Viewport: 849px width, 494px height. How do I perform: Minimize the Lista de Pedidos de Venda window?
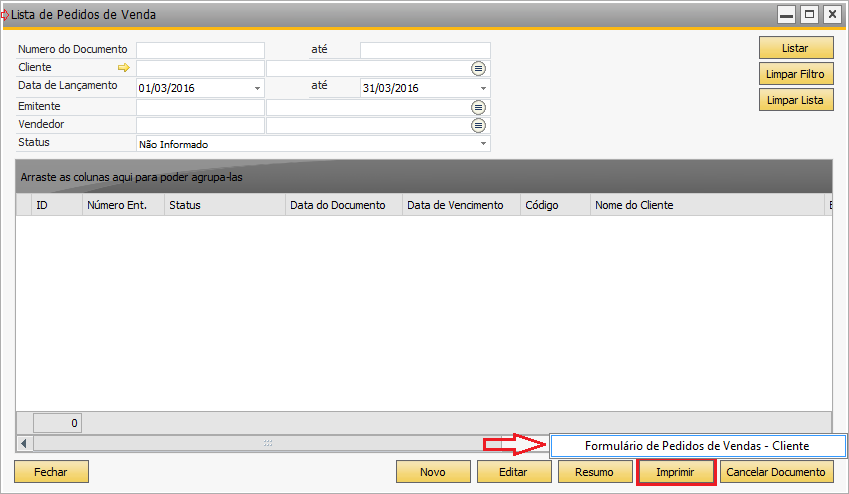pos(786,15)
